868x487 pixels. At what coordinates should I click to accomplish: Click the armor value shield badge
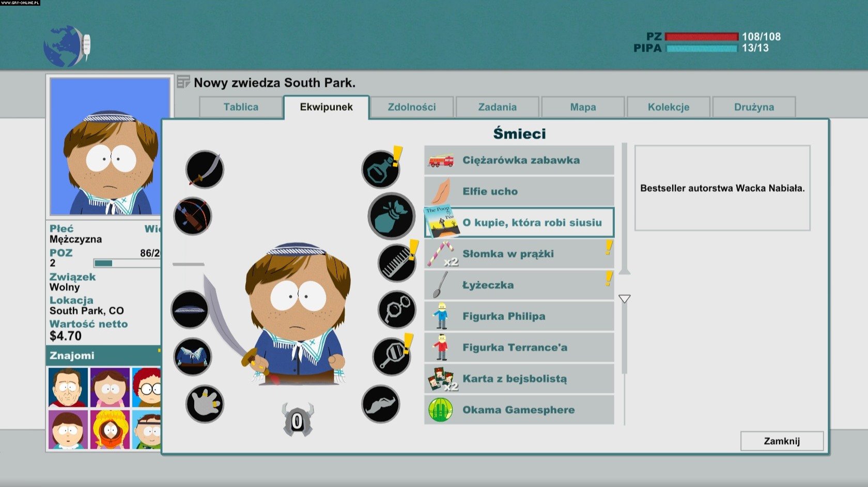(x=298, y=420)
